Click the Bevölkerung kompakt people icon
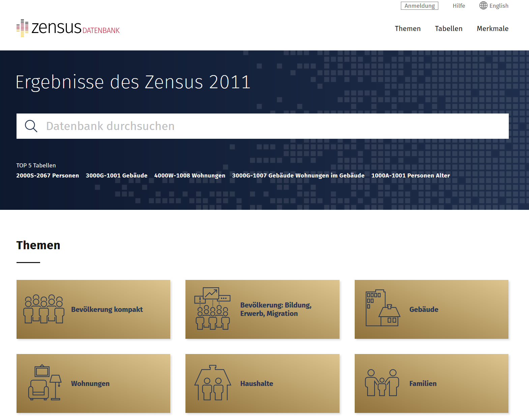Image resolution: width=529 pixels, height=420 pixels. tap(43, 309)
